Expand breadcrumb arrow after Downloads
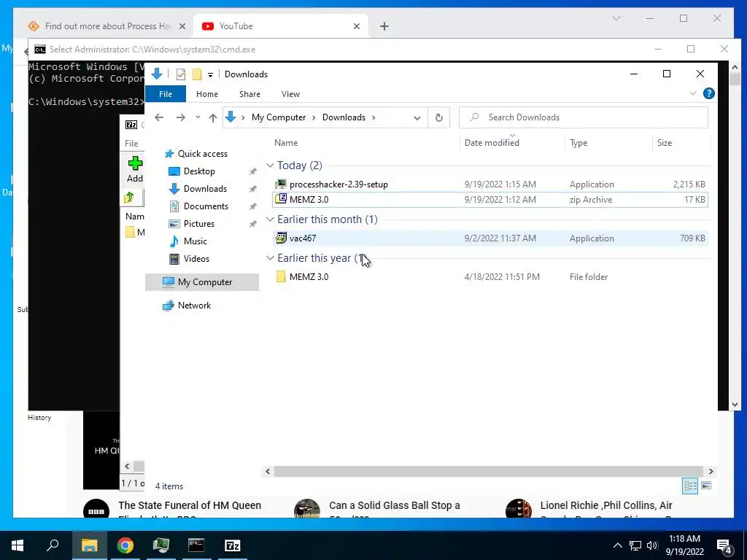Viewport: 747px width, 560px height. 373,117
